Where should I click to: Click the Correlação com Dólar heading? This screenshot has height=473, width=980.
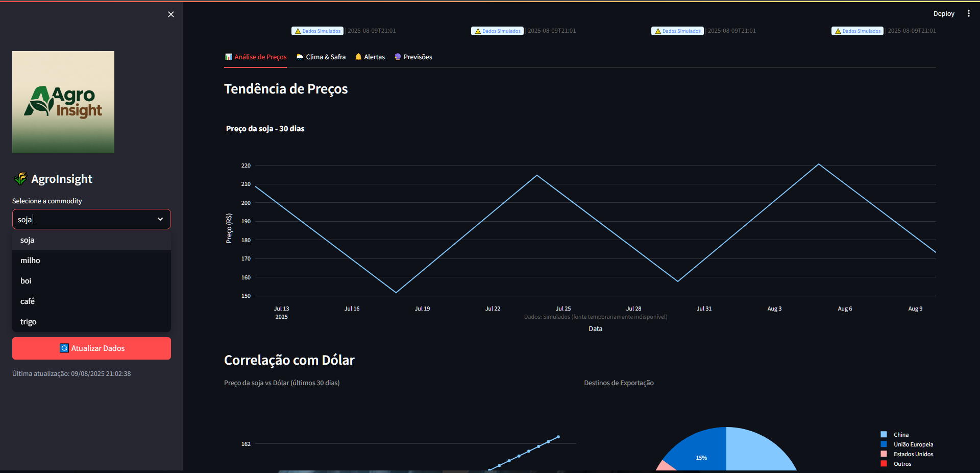click(289, 360)
